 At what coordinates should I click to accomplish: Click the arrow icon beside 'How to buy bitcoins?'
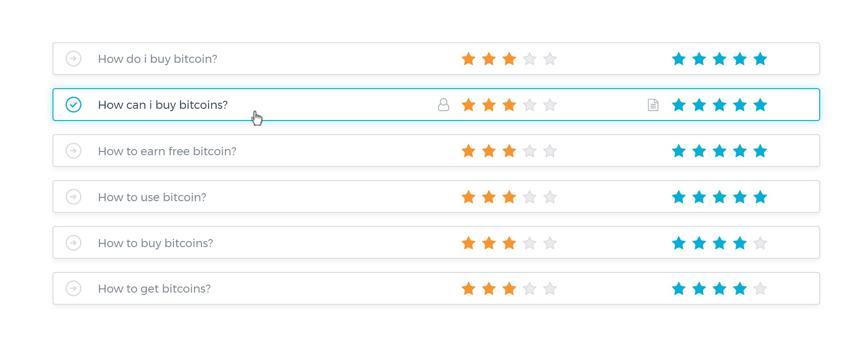(x=73, y=242)
